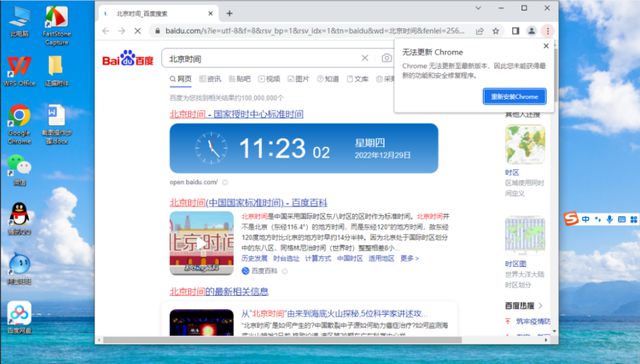This screenshot has height=364, width=640.
Task: Open Chrome profile avatar menu
Action: point(531,31)
